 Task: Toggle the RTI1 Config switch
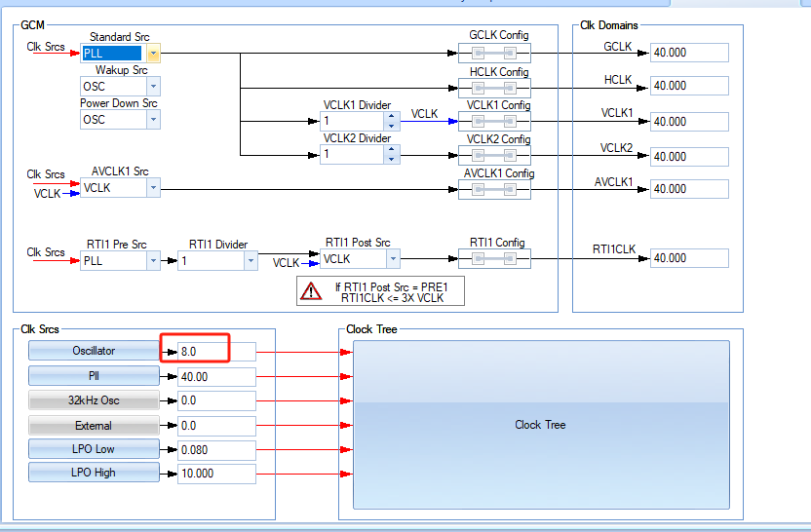494,259
